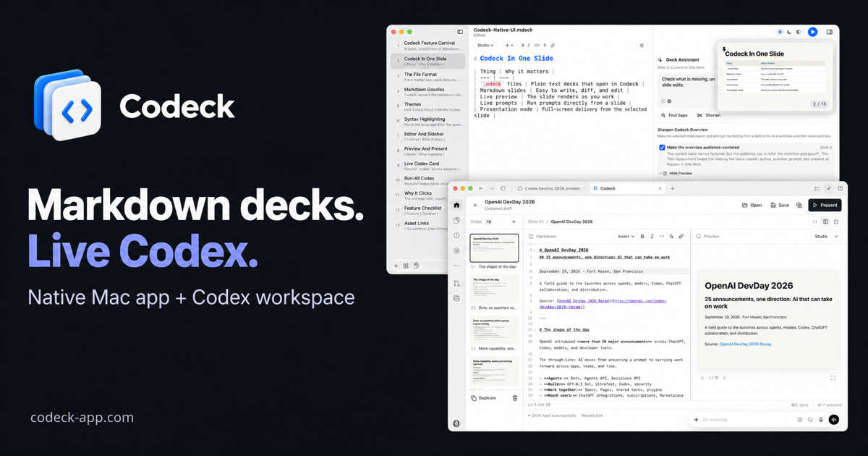
Task: Select the 'The shape of the day' slide thumbnail
Action: pos(494,290)
